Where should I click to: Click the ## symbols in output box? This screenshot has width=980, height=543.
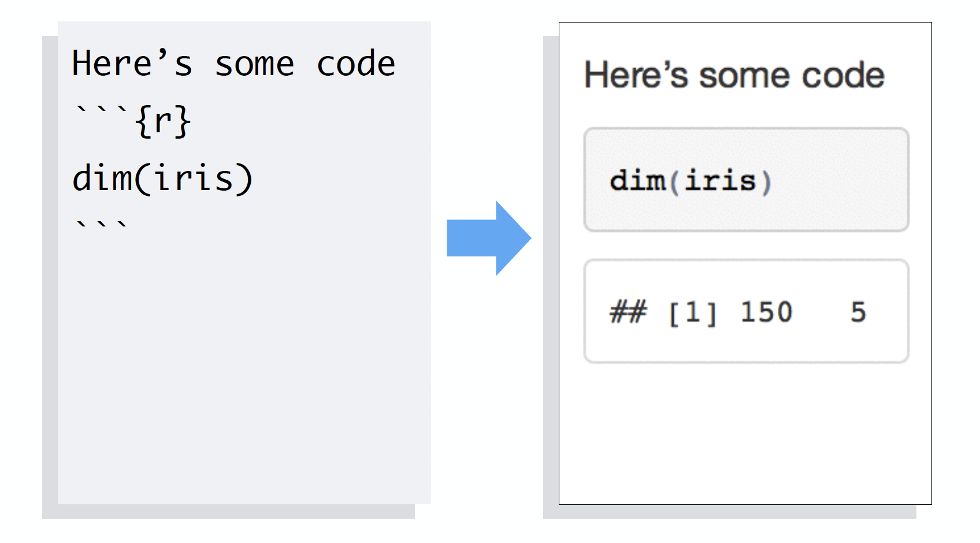click(629, 313)
